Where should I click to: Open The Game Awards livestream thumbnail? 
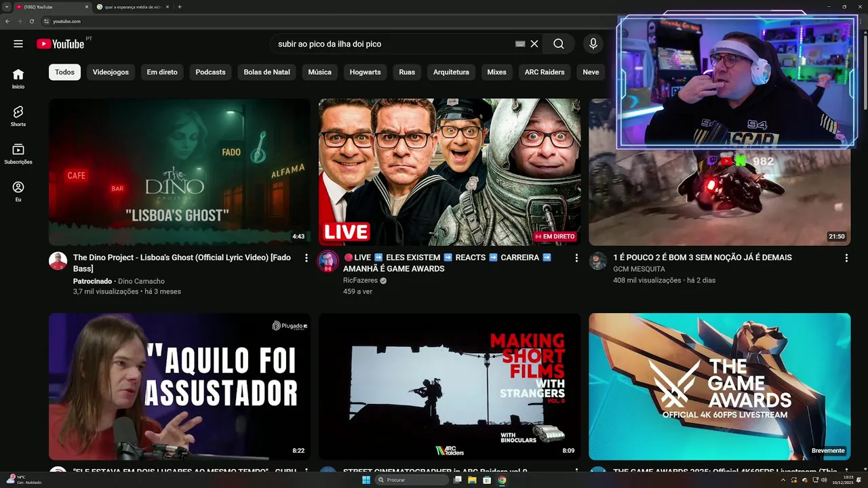pyautogui.click(x=719, y=386)
